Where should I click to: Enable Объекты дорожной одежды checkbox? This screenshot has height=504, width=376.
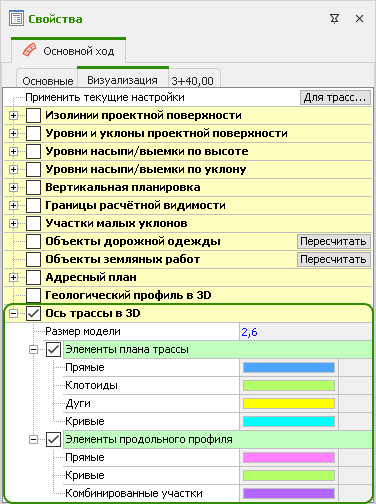point(33,242)
